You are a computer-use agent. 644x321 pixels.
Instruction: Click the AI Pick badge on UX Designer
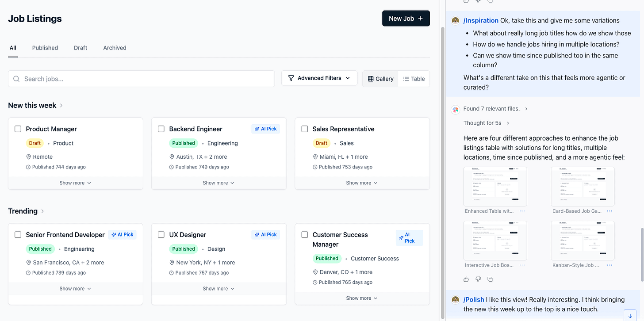pos(265,234)
